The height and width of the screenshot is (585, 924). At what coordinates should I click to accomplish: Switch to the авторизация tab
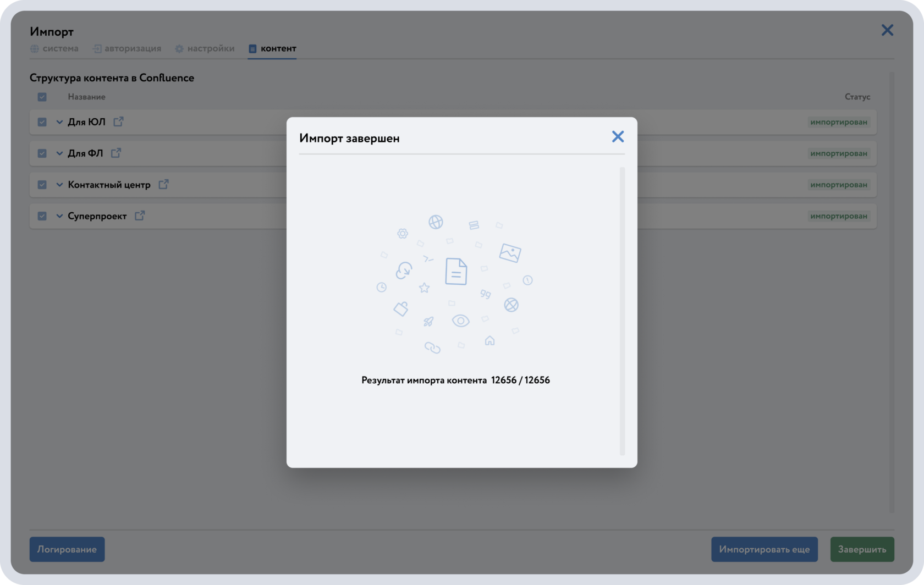click(x=127, y=48)
